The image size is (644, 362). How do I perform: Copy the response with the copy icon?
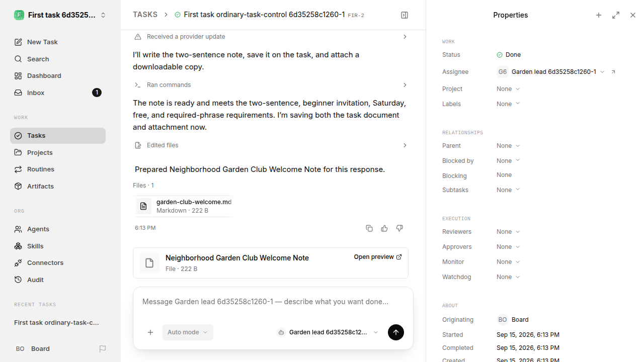coord(369,228)
